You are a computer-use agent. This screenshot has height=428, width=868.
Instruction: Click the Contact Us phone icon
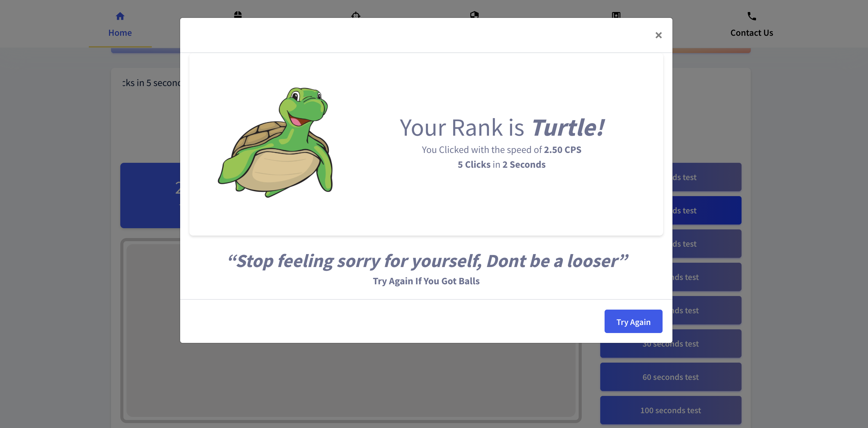pyautogui.click(x=752, y=15)
